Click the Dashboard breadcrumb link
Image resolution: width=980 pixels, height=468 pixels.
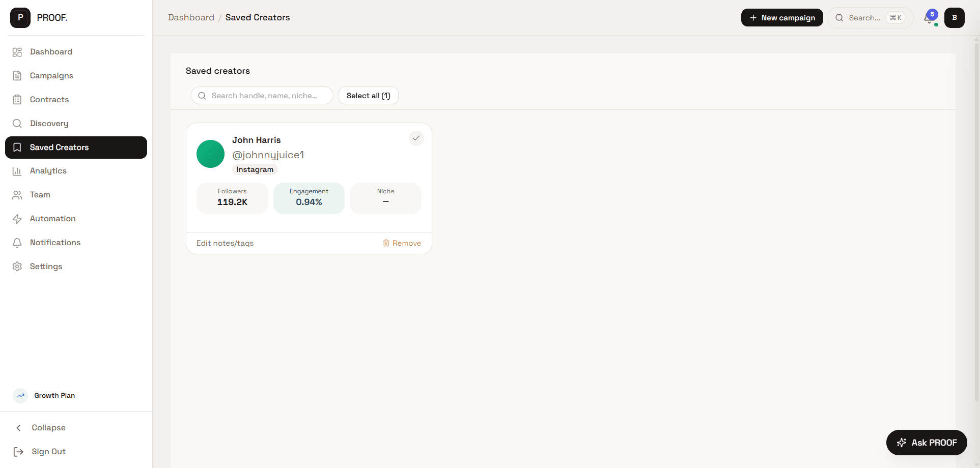click(x=191, y=18)
